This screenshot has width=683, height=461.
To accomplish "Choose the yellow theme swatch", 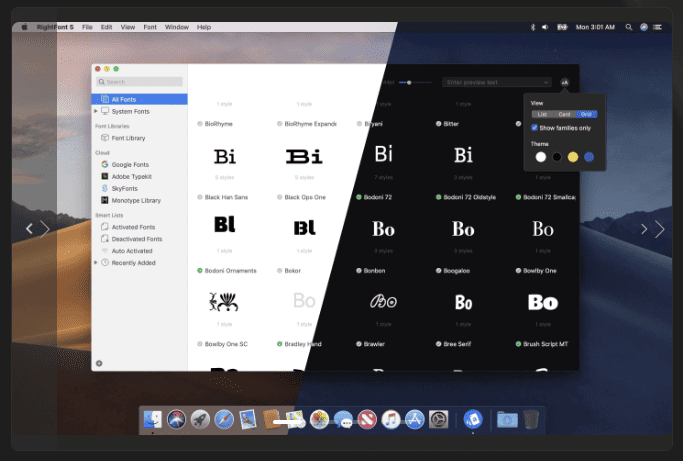I will coord(573,157).
